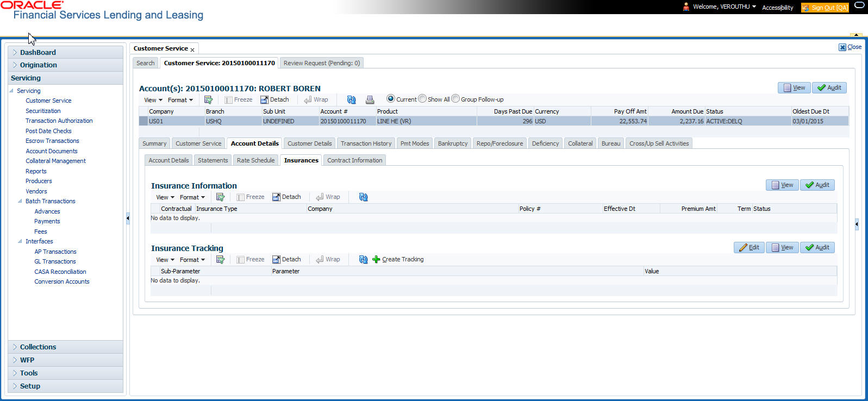Open the Accessibility link

tap(777, 8)
